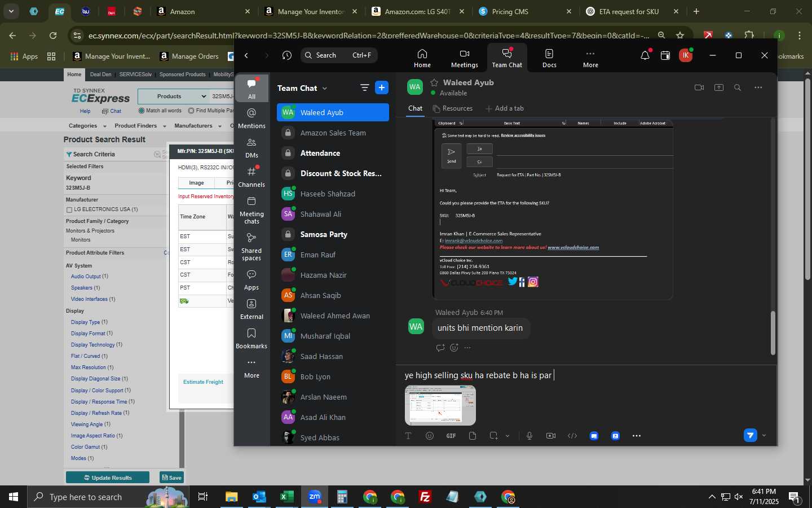Open Apps in Zoom sidebar
This screenshot has width=812, height=508.
click(x=251, y=279)
